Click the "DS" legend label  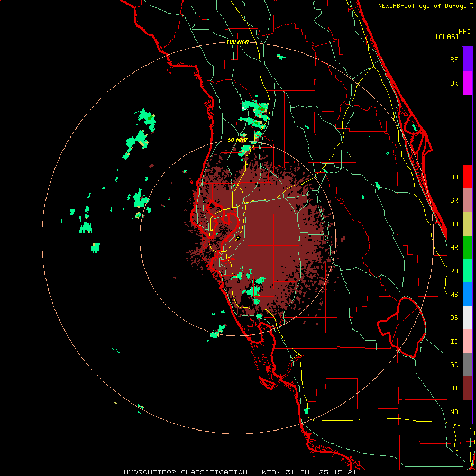[x=454, y=318]
